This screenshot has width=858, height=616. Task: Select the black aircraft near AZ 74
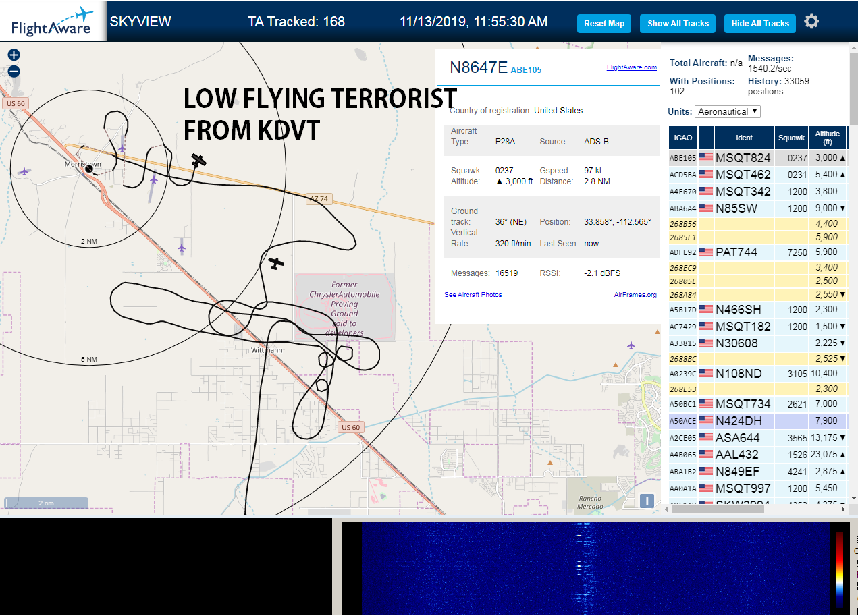coord(198,160)
